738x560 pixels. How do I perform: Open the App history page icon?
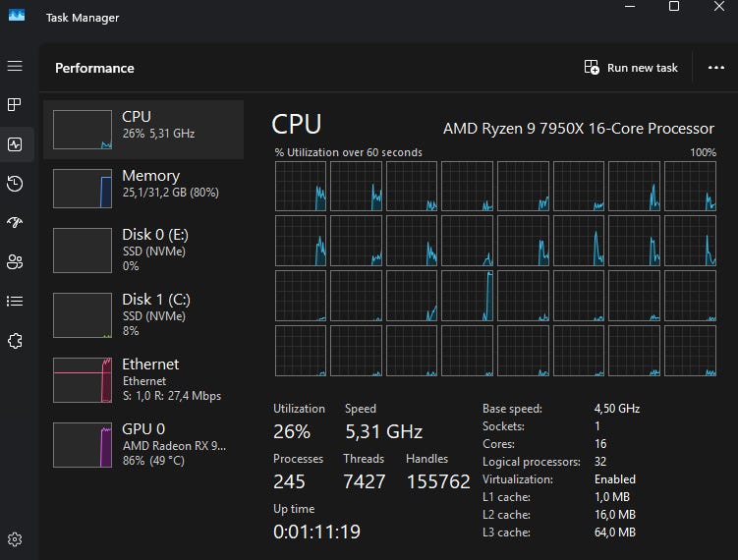15,184
